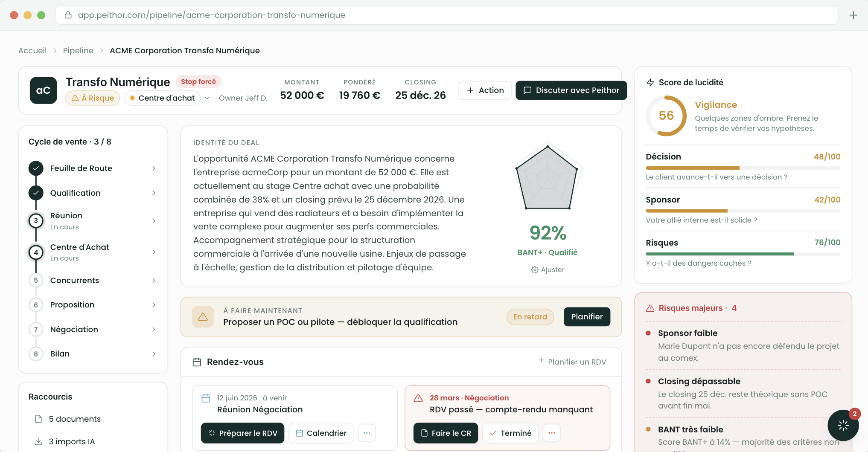Click the download icon beside 3 imports IA

(x=38, y=441)
